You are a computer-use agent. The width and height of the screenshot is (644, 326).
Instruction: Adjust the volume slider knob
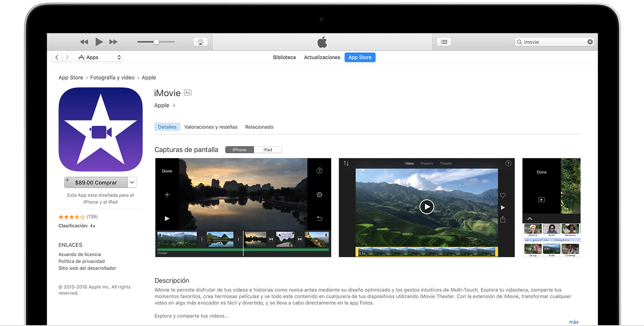[156, 42]
